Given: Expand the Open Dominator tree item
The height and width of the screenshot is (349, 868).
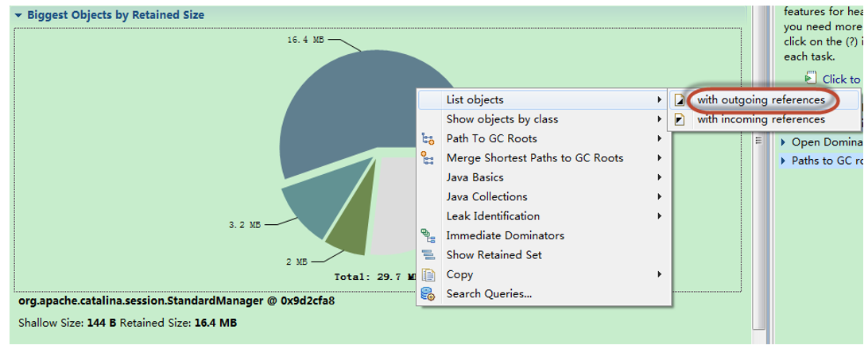Looking at the screenshot, I should coord(783,142).
